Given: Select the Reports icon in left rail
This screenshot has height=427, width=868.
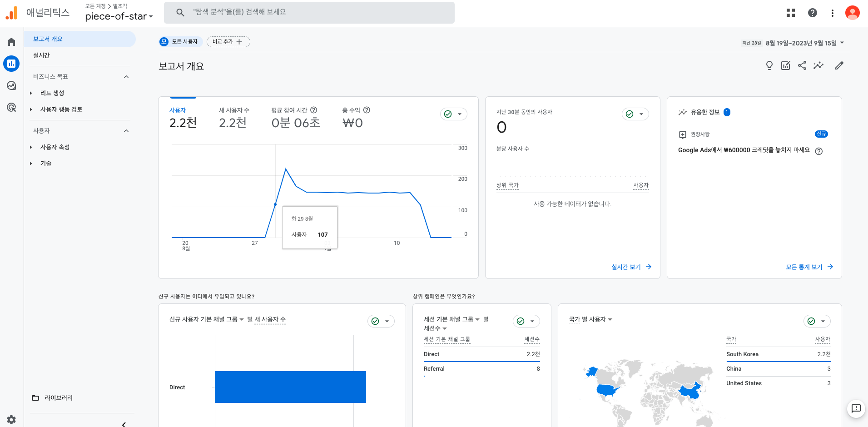Looking at the screenshot, I should click(x=11, y=64).
